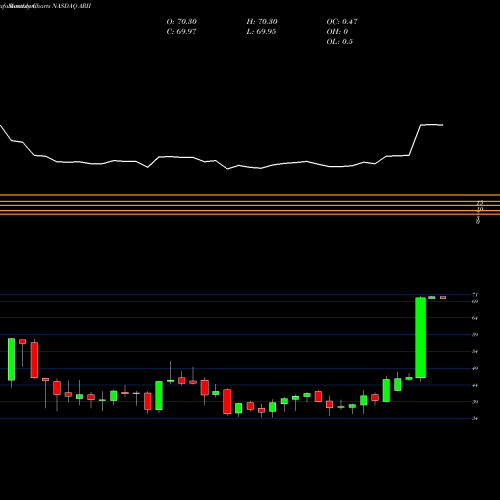The width and height of the screenshot is (500, 500).
Task: Click the tallest green candlestick reaching 70
Action: click(x=420, y=338)
